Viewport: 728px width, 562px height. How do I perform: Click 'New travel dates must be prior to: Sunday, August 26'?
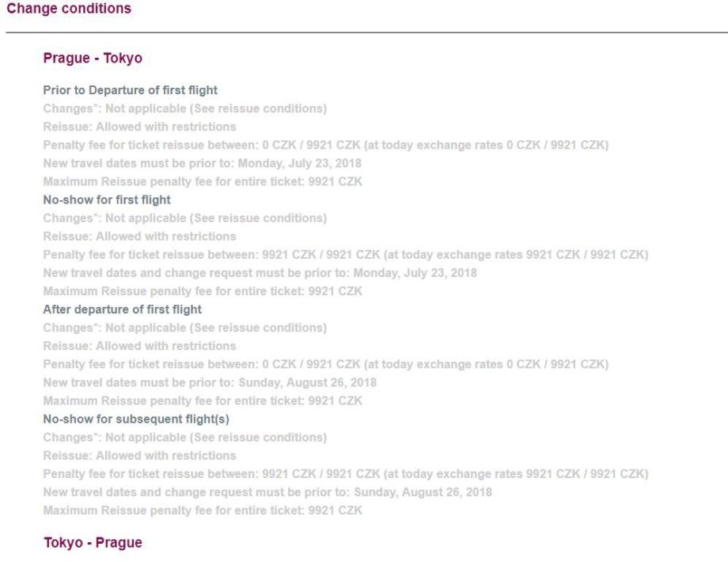(210, 382)
